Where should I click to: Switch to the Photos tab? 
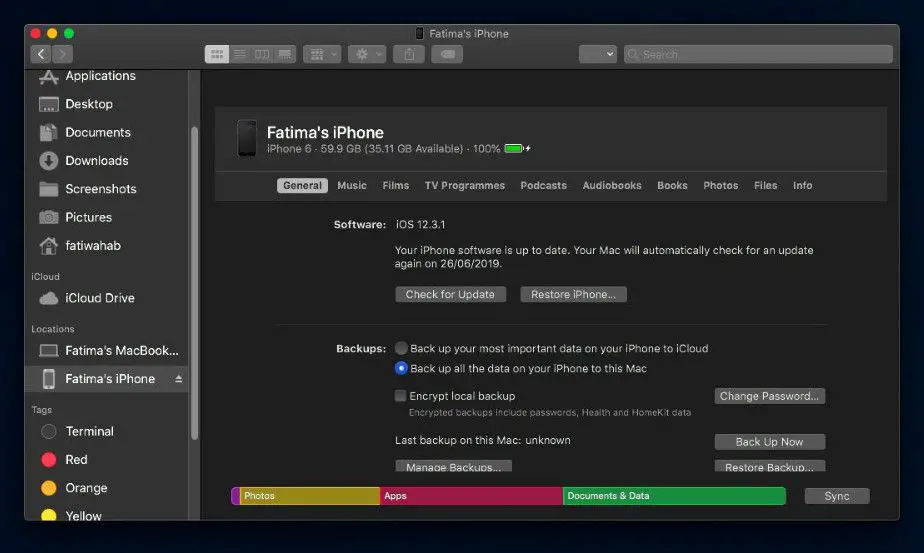point(721,186)
